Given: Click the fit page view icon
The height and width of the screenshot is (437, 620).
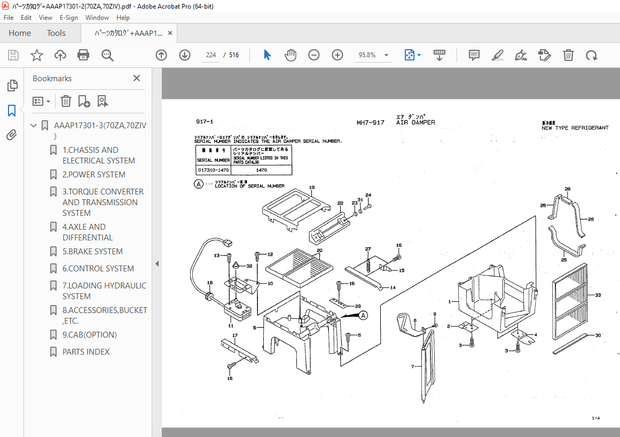Looking at the screenshot, I should 409,55.
